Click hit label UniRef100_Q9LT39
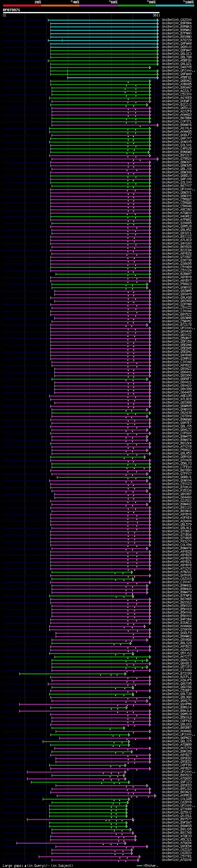The image size is (197, 868). point(177,694)
